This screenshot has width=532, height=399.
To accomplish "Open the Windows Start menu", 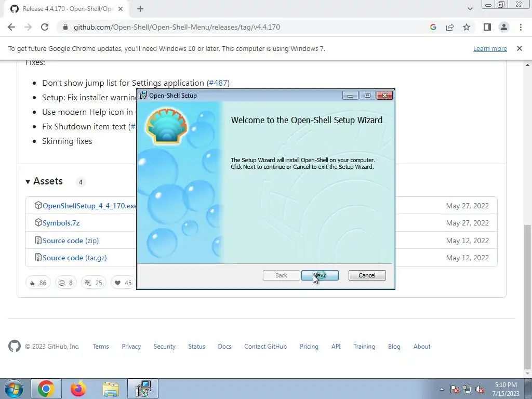I will click(14, 389).
